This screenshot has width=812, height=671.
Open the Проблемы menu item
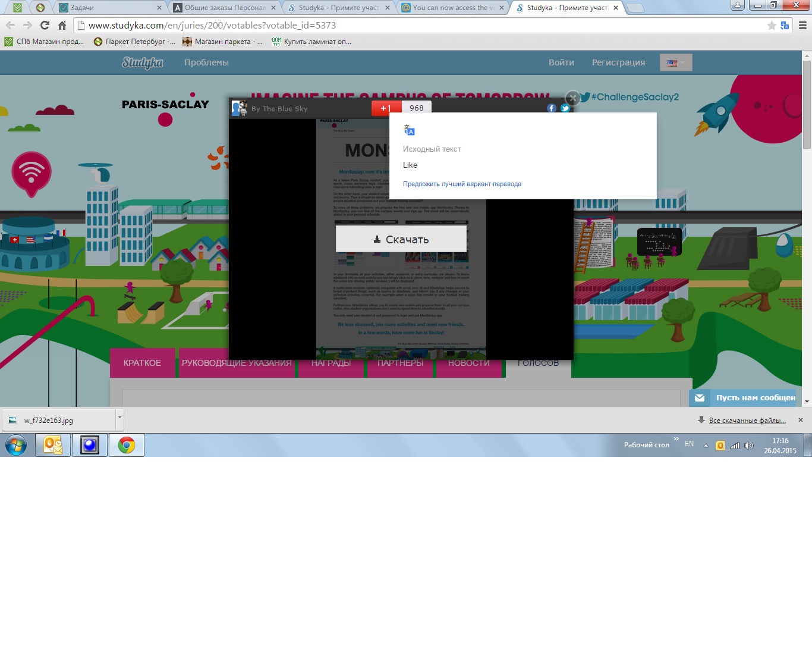coord(206,62)
